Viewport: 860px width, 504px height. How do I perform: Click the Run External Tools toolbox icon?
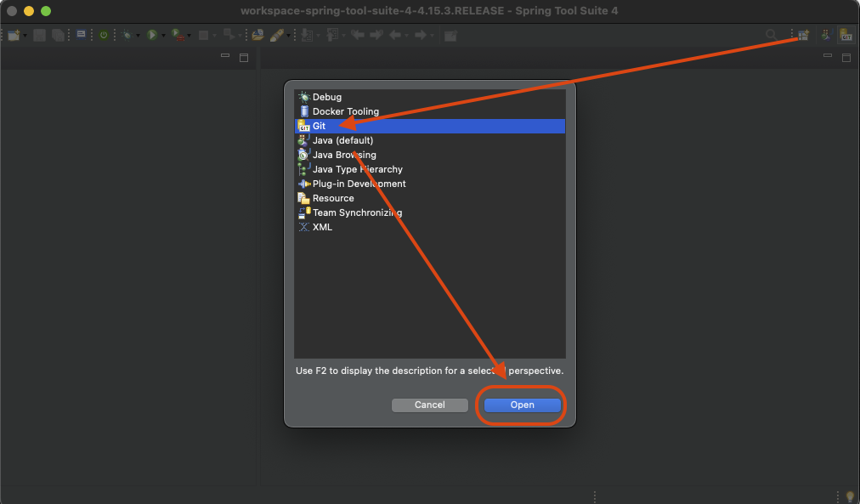pos(178,35)
